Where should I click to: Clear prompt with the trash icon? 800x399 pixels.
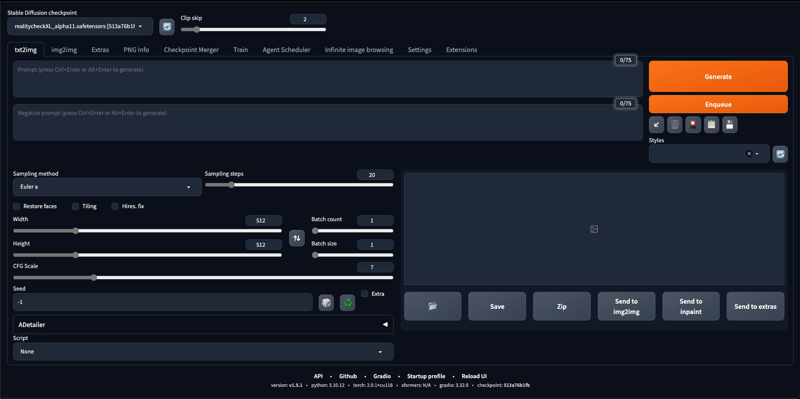click(674, 124)
